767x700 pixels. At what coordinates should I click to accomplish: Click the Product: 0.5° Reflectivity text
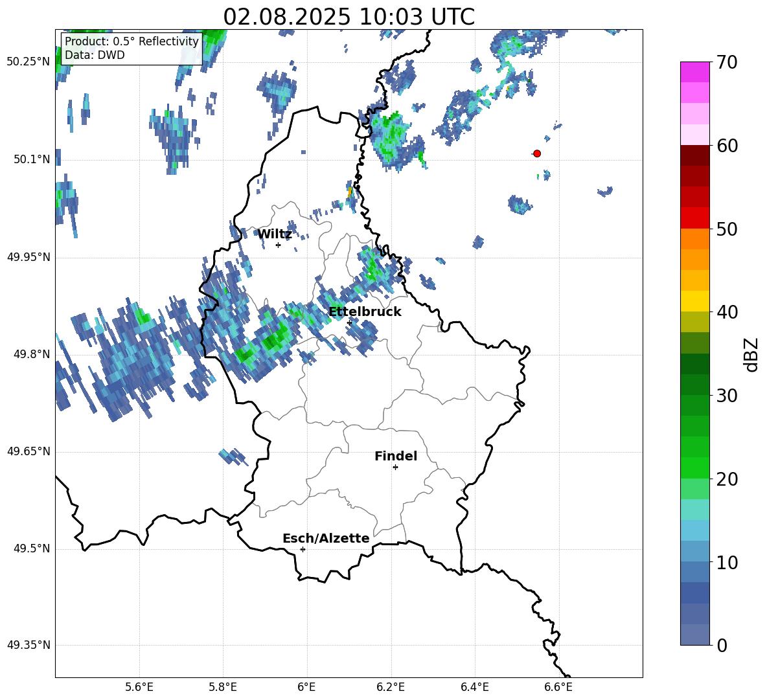click(132, 41)
